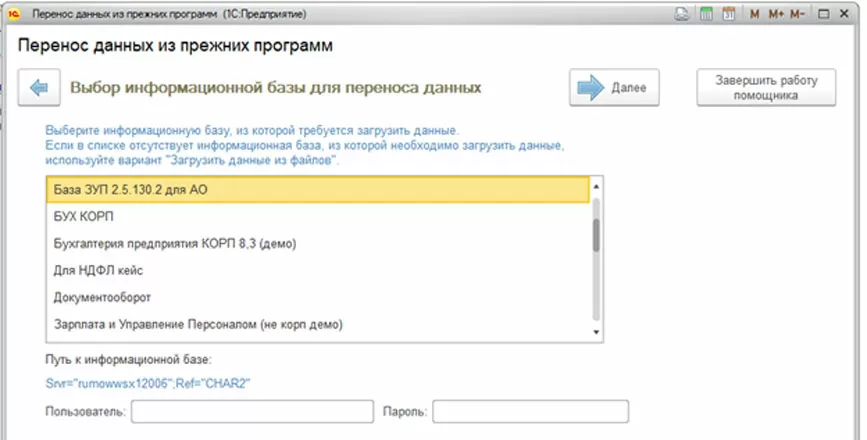The height and width of the screenshot is (440, 867).
Task: Click the Srvr="rumowwsx12006" path text
Action: pos(148,384)
